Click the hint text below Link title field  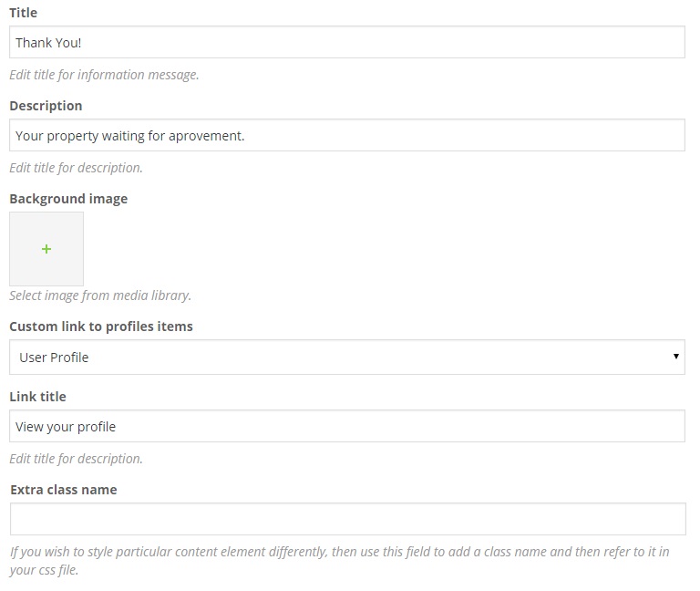(76, 459)
